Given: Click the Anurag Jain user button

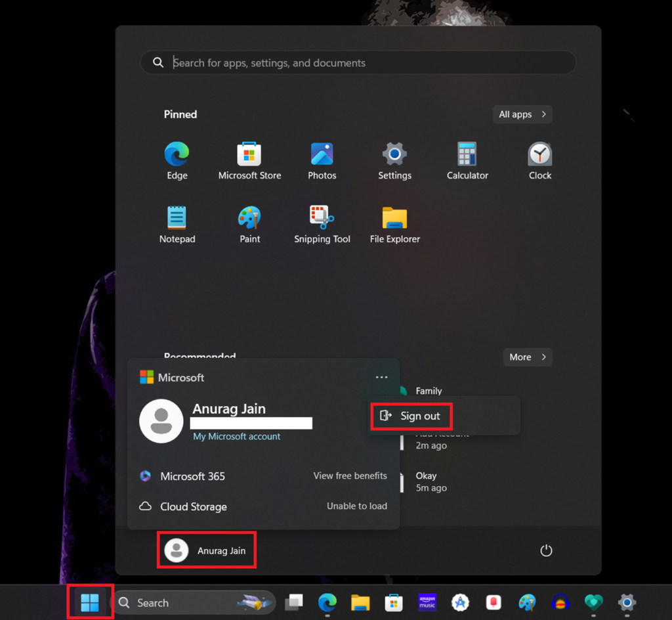Looking at the screenshot, I should (x=207, y=550).
